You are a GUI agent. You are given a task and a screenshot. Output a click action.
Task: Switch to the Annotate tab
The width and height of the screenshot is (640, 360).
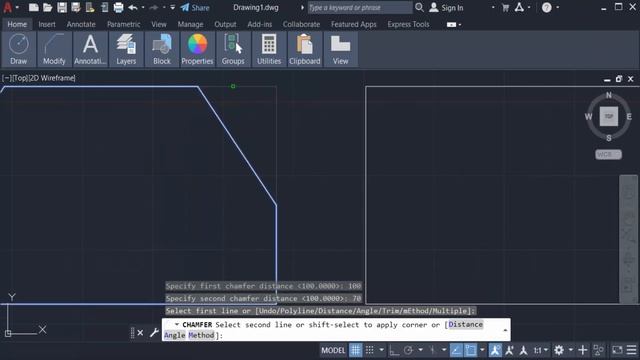(81, 24)
